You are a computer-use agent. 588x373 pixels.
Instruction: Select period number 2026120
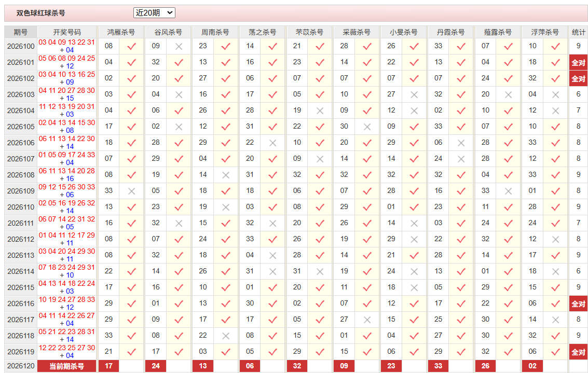coord(21,366)
